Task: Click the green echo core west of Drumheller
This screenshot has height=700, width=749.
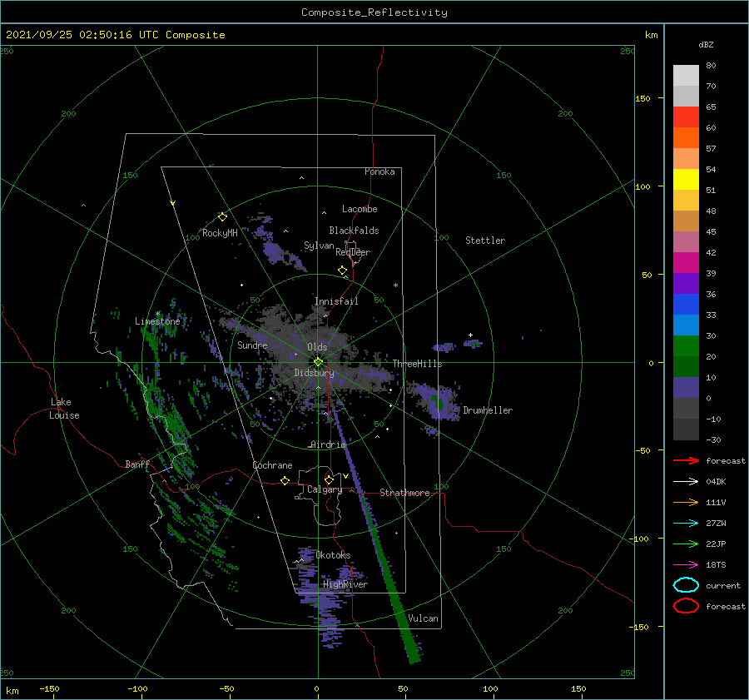Action: click(x=438, y=403)
